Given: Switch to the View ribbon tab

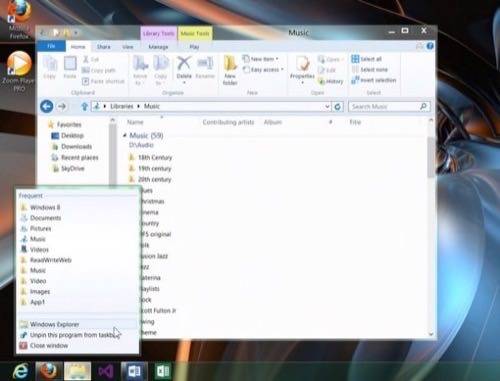Looking at the screenshot, I should coord(128,47).
